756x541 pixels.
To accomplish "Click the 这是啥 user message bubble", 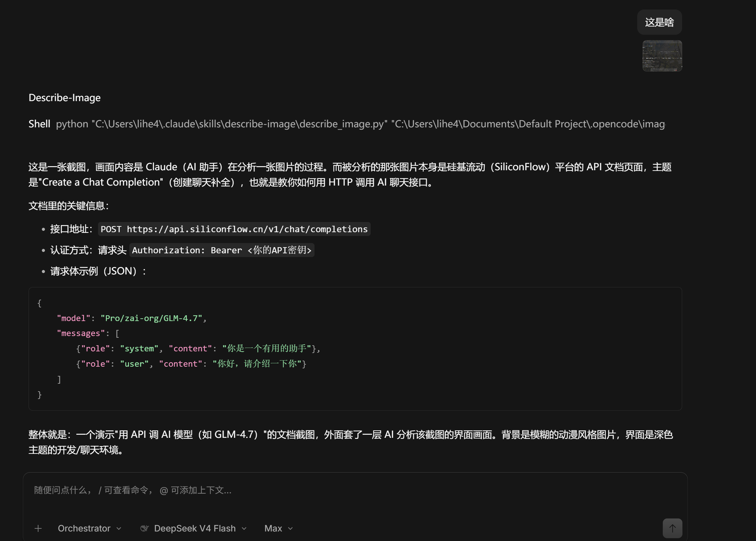I will click(x=659, y=22).
